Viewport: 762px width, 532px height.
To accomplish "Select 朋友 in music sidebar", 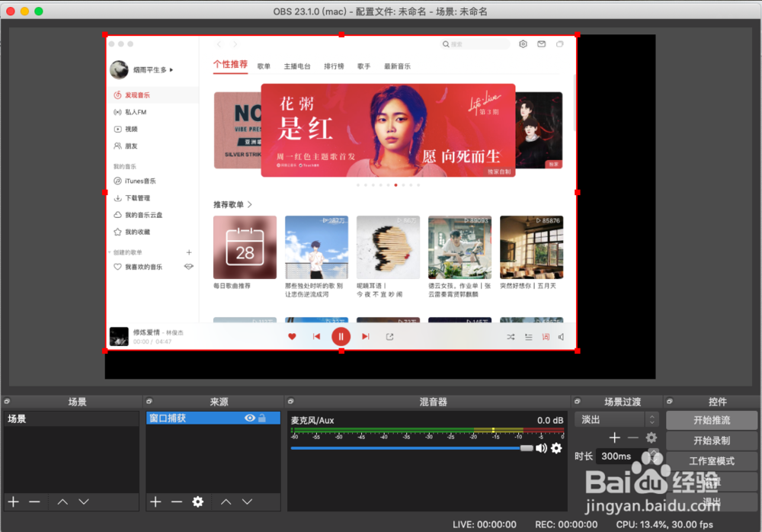I will tap(152, 146).
